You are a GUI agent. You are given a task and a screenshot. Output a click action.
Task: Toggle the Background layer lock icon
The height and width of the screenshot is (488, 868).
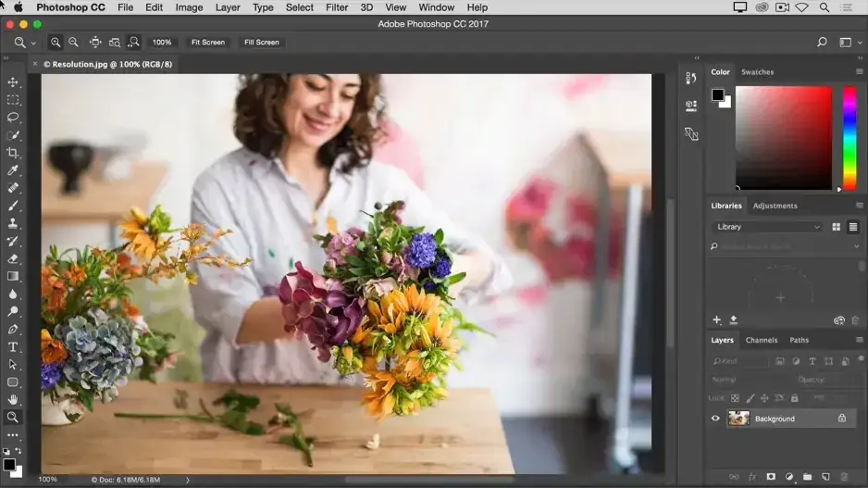(842, 419)
